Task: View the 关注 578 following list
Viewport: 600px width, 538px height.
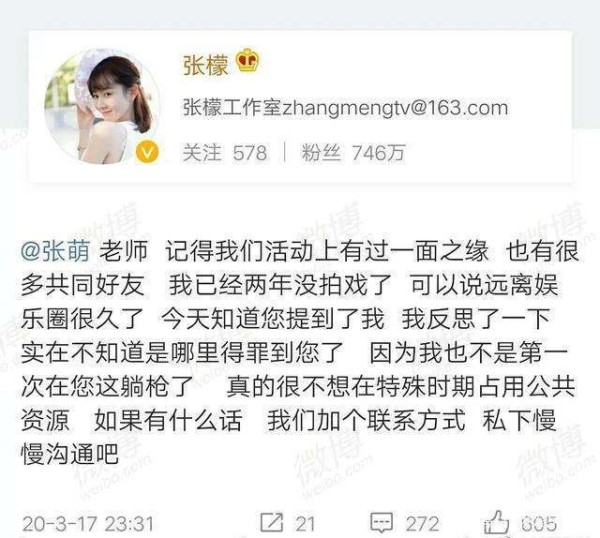Action: coord(225,153)
